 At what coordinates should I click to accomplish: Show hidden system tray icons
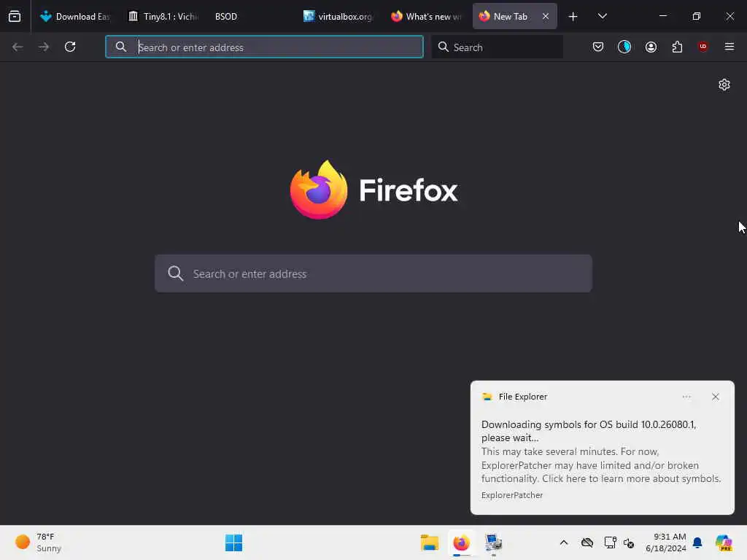[x=564, y=542]
